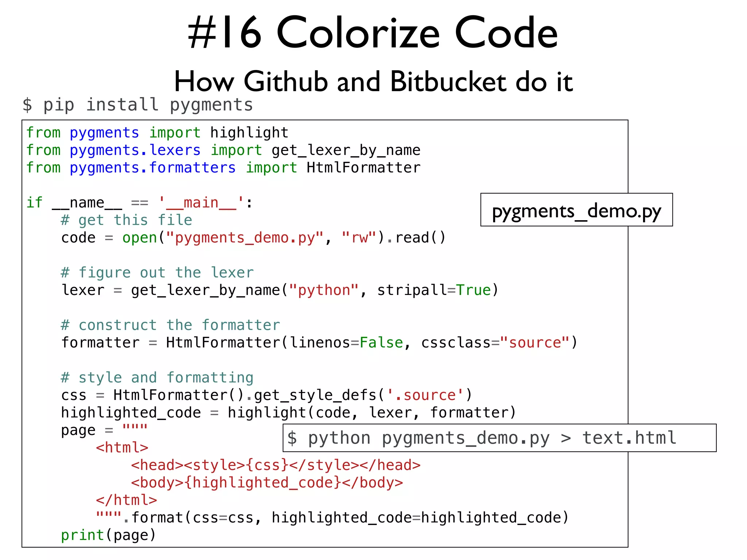747x560 pixels.
Task: Click the comment '# style and formatting'
Action: coord(157,378)
